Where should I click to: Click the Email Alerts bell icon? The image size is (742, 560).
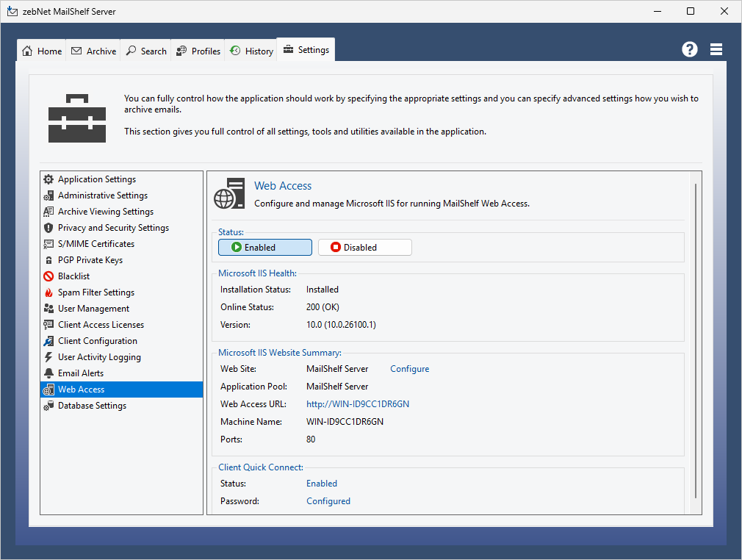click(48, 373)
